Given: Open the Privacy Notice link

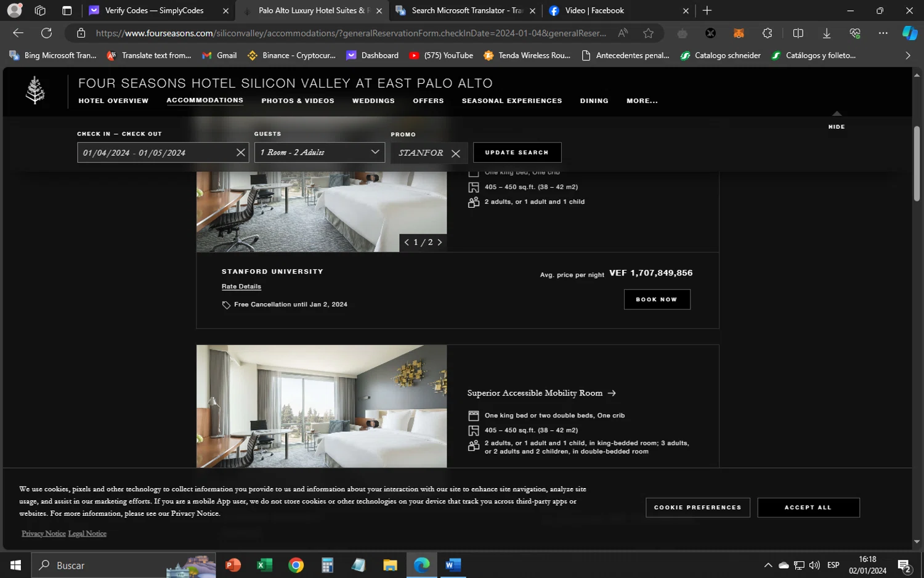Looking at the screenshot, I should 44,534.
